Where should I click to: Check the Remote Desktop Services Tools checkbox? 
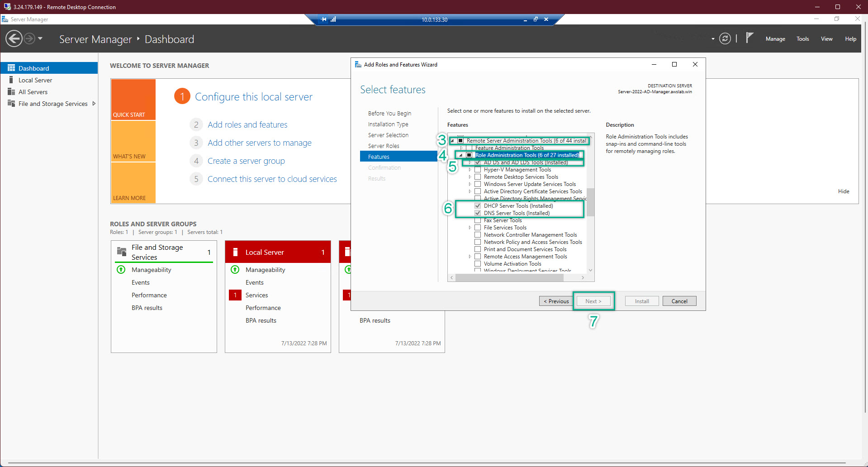[x=478, y=177]
